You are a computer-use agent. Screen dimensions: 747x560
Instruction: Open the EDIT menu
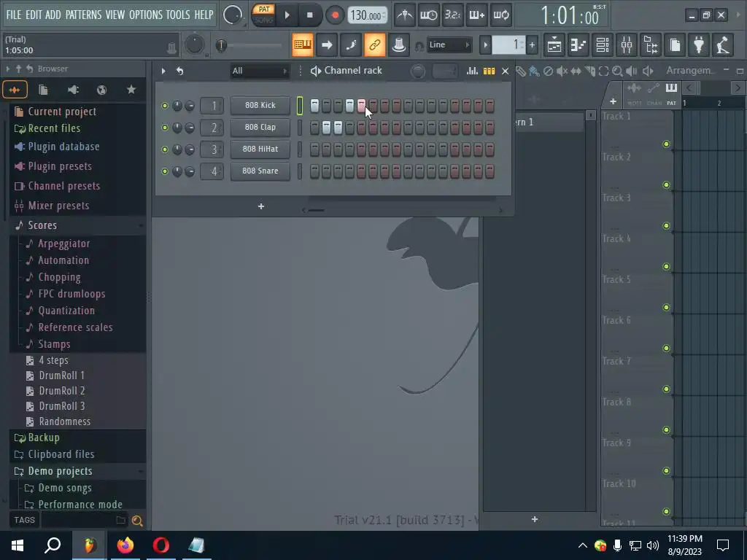[34, 15]
